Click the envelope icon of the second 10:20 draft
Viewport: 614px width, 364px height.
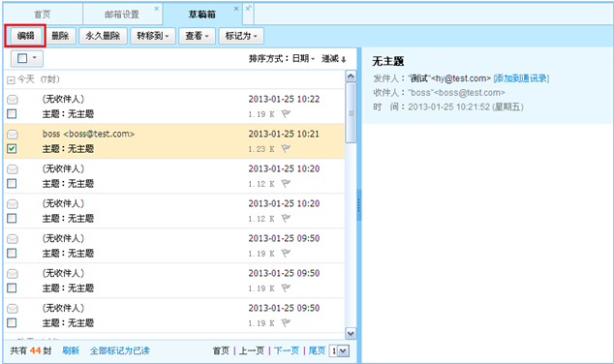click(x=13, y=204)
